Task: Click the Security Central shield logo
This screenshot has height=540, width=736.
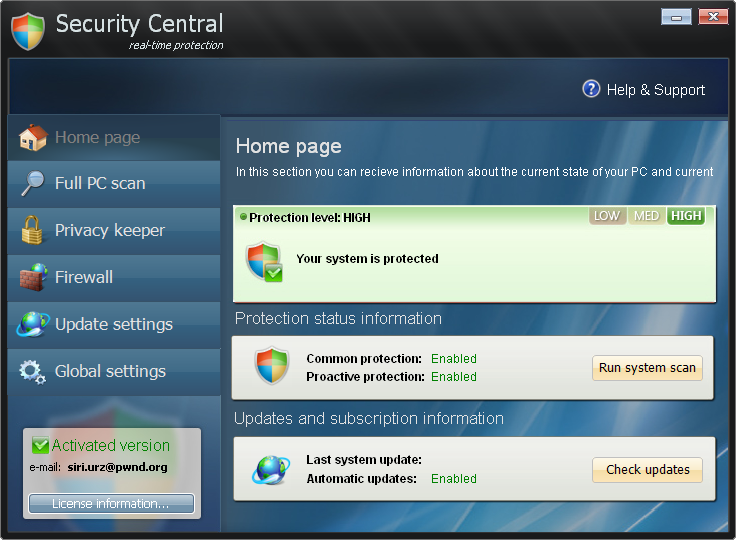Action: click(28, 31)
